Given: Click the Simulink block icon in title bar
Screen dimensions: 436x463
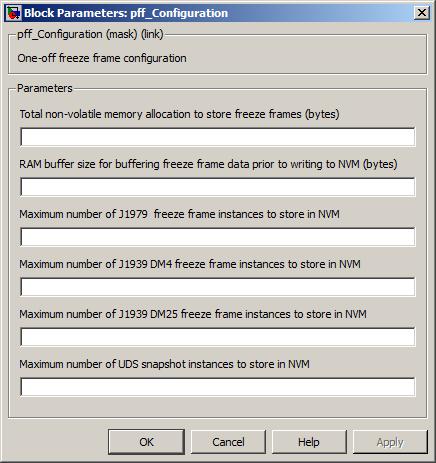Looking at the screenshot, I should click(x=13, y=13).
